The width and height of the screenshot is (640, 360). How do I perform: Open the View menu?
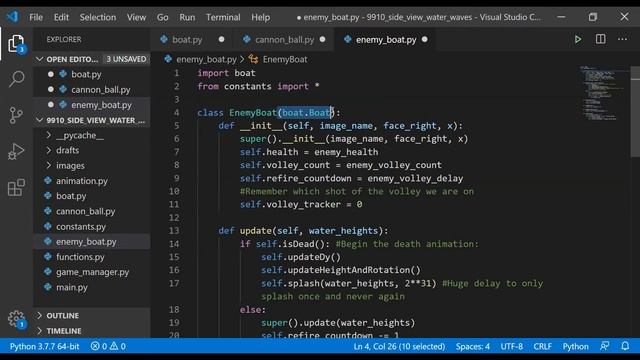tap(136, 17)
